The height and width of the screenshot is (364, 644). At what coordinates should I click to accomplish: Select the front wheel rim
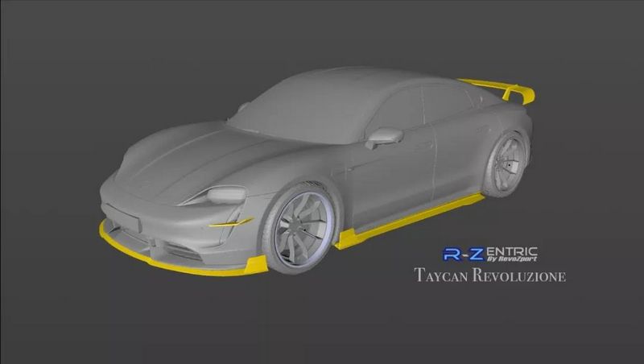299,230
